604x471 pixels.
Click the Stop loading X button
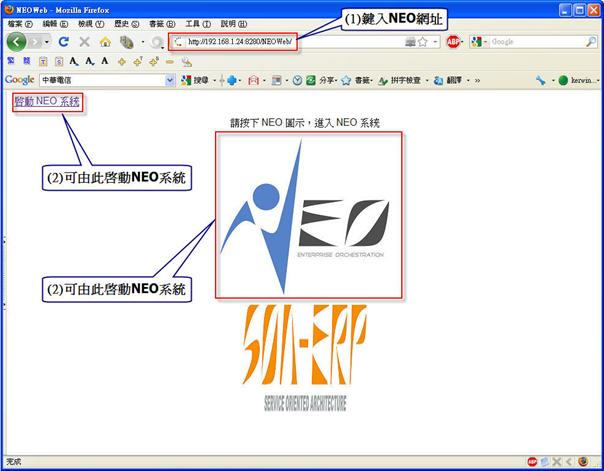pyautogui.click(x=84, y=42)
